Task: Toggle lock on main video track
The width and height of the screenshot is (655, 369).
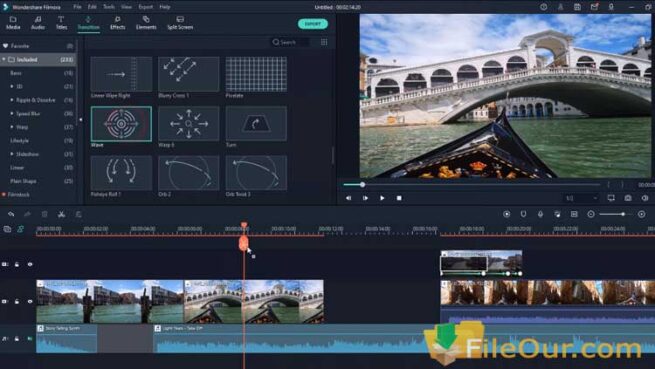Action: point(17,301)
